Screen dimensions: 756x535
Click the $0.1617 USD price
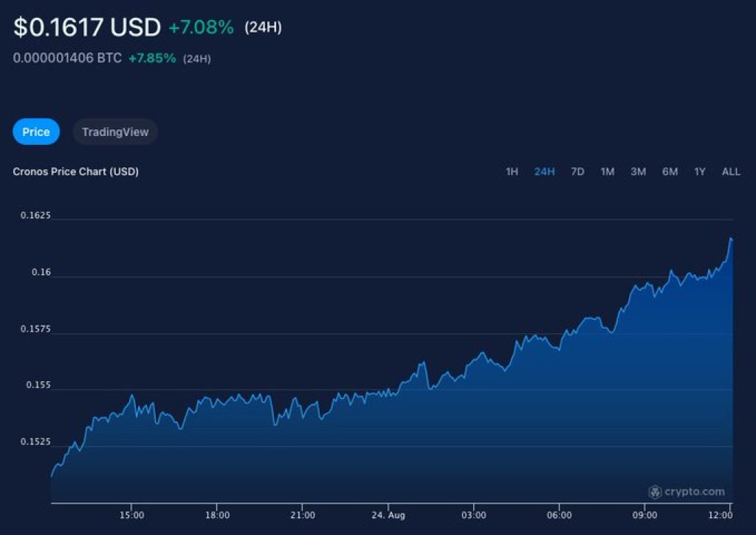point(87,27)
